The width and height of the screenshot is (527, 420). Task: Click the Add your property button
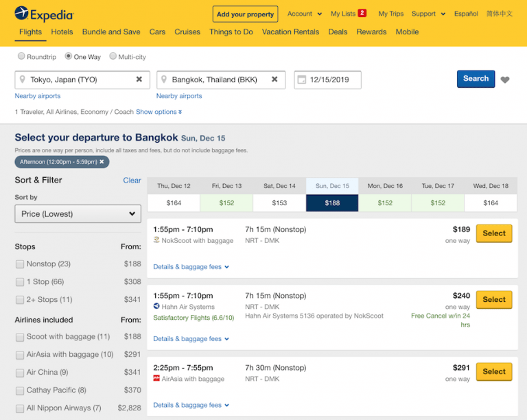click(x=246, y=14)
